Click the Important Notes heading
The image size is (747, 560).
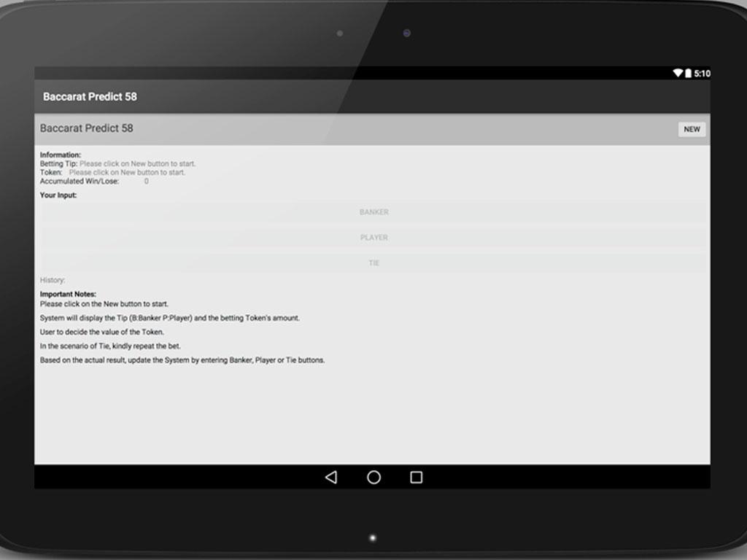pyautogui.click(x=68, y=295)
